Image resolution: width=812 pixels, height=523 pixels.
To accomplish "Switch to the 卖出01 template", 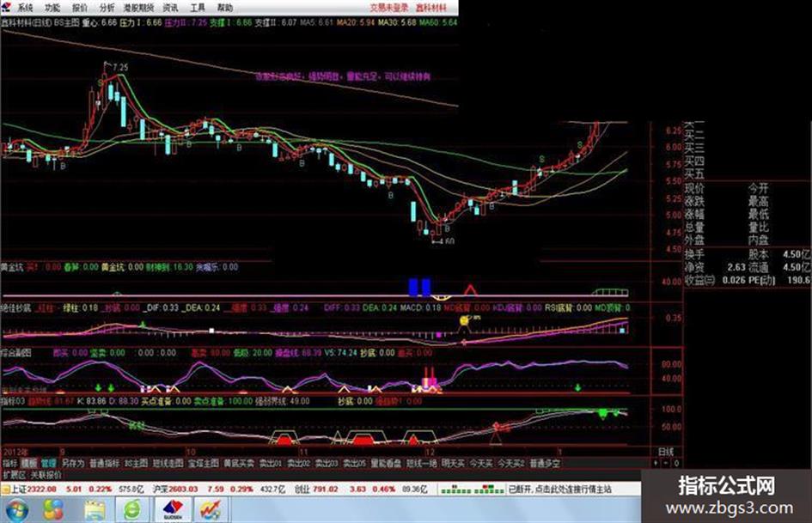I will pyautogui.click(x=271, y=463).
